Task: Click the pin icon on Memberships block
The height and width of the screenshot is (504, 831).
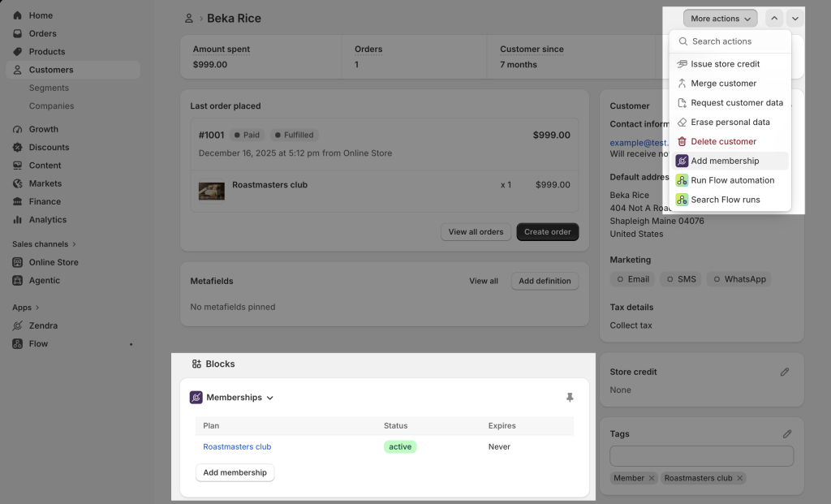Action: 570,397
